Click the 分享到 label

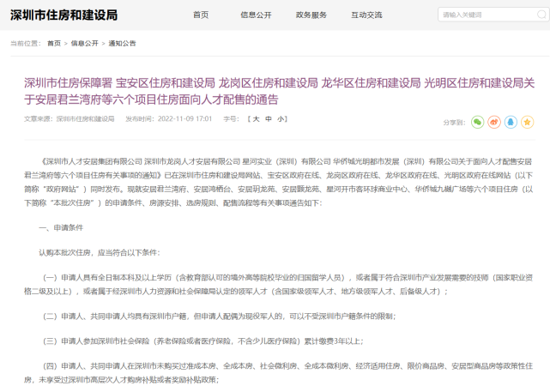[454, 123]
